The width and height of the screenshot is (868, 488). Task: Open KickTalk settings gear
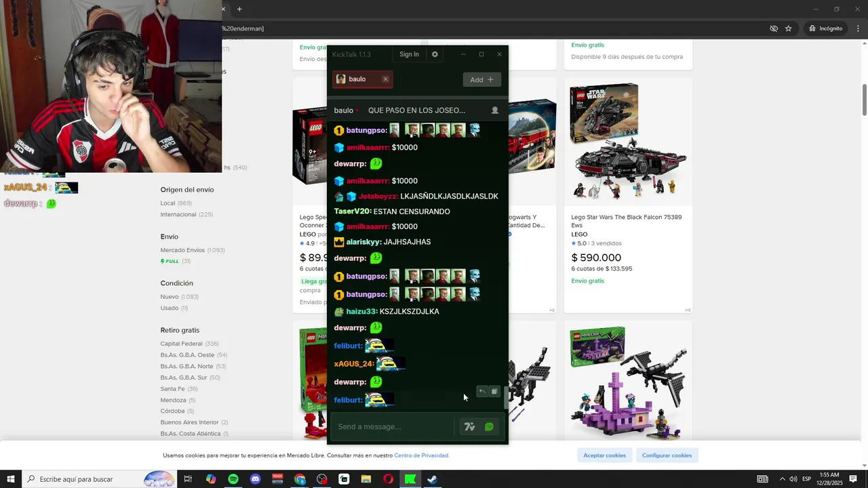click(x=435, y=54)
